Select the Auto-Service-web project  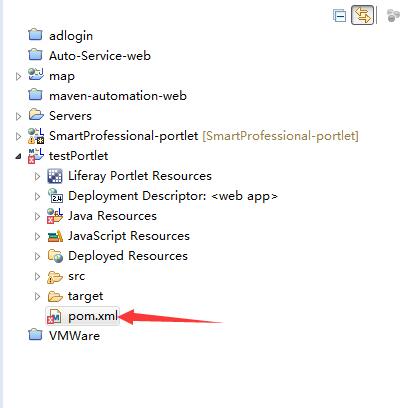pos(100,56)
